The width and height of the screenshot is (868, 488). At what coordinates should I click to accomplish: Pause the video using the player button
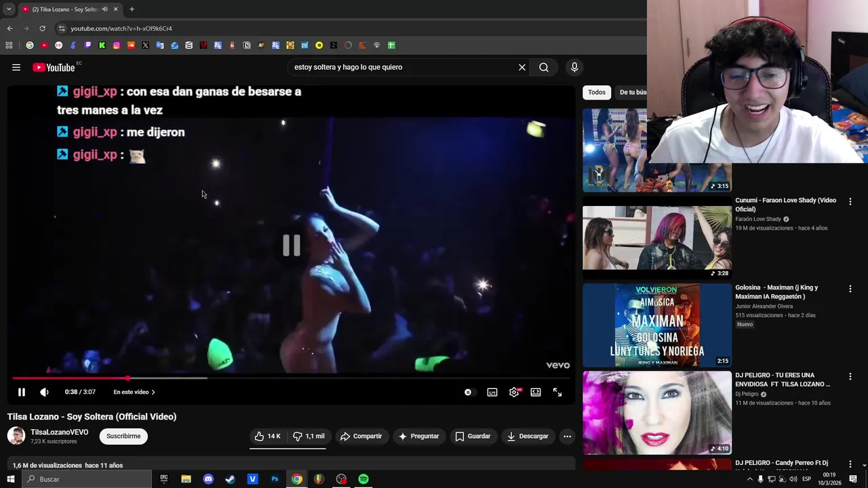pyautogui.click(x=22, y=392)
